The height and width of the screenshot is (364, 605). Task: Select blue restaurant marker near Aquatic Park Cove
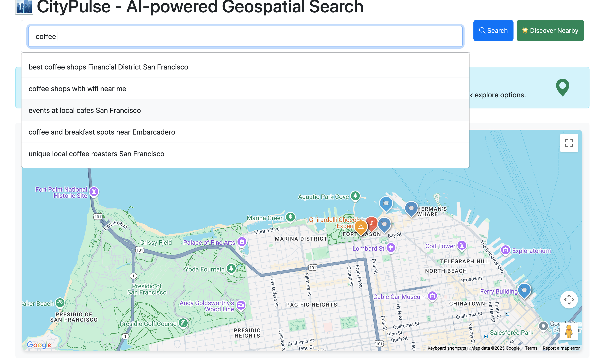[x=386, y=203]
